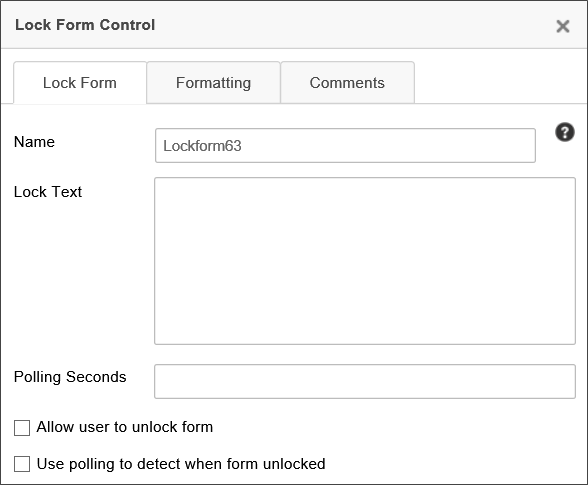Click the Lock Form Control title text

click(x=85, y=25)
